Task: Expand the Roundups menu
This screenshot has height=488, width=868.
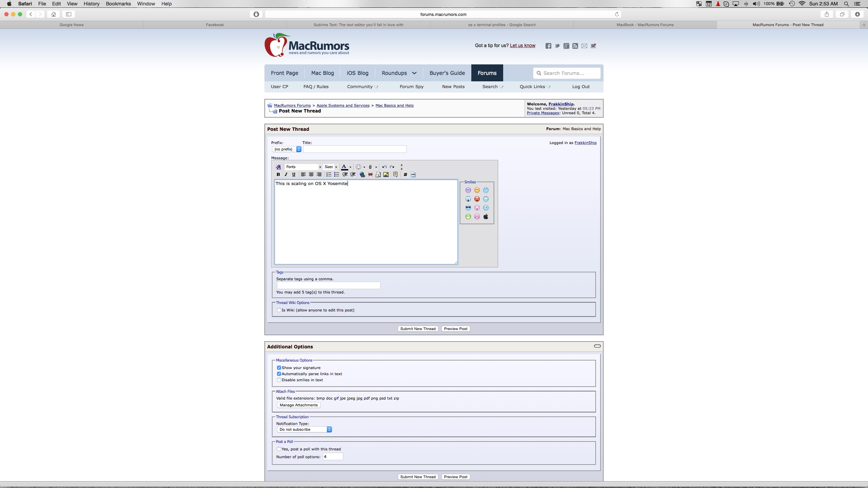Action: [399, 73]
